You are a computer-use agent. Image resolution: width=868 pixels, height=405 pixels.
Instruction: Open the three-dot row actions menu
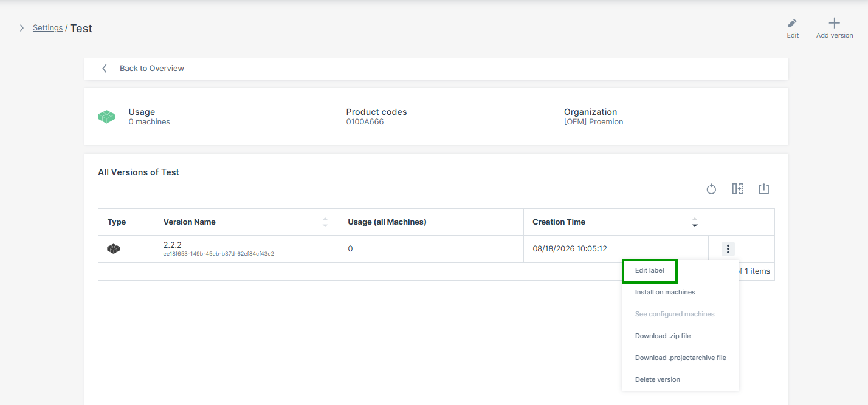(x=728, y=249)
